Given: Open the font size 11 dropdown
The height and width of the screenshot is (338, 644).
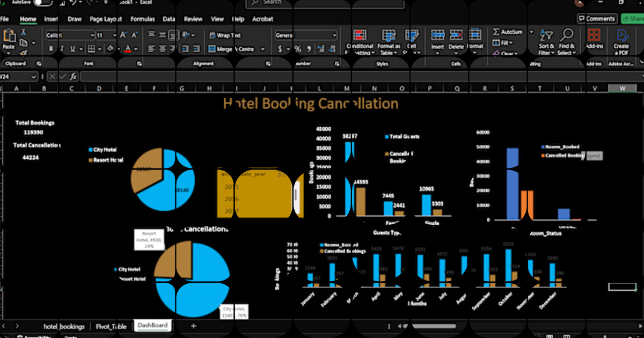Looking at the screenshot, I should 114,35.
